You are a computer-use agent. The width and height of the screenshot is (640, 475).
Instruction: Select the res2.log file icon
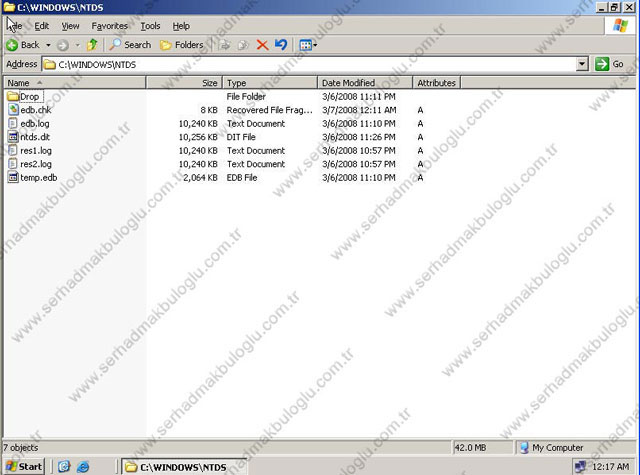coord(13,164)
